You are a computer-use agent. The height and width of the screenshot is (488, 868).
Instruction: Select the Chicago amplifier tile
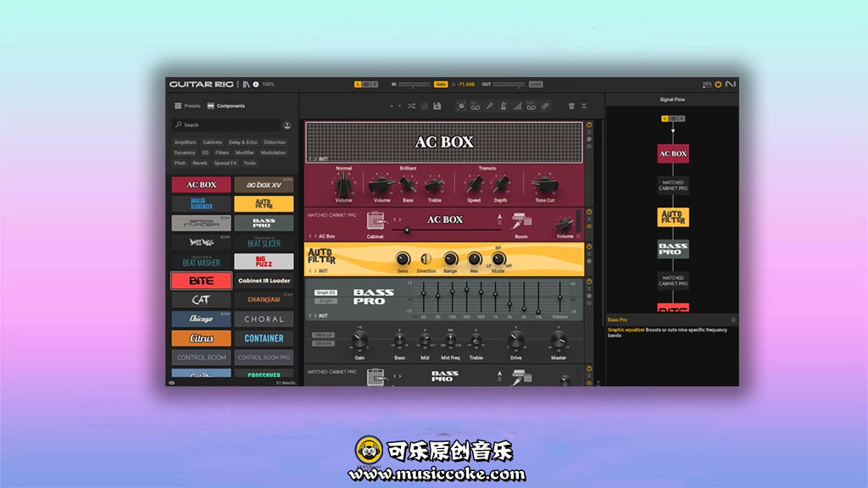202,319
